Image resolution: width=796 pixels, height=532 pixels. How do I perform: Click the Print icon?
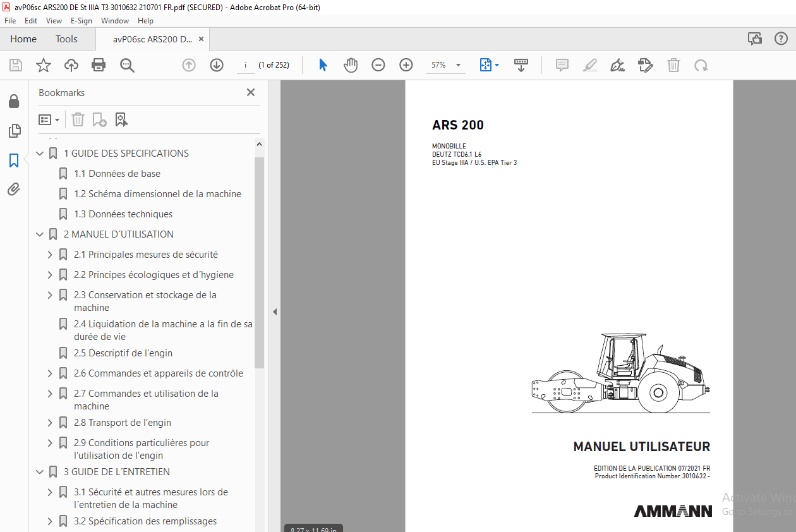(x=99, y=65)
